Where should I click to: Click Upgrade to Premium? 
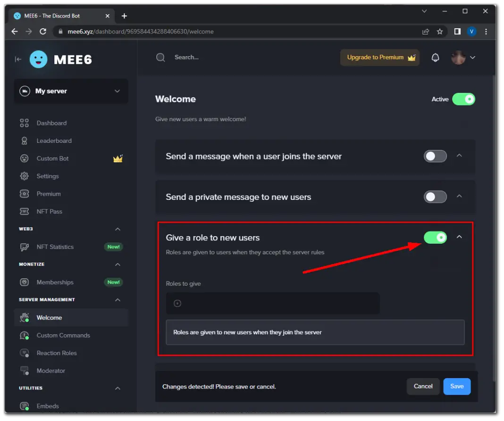pyautogui.click(x=379, y=57)
